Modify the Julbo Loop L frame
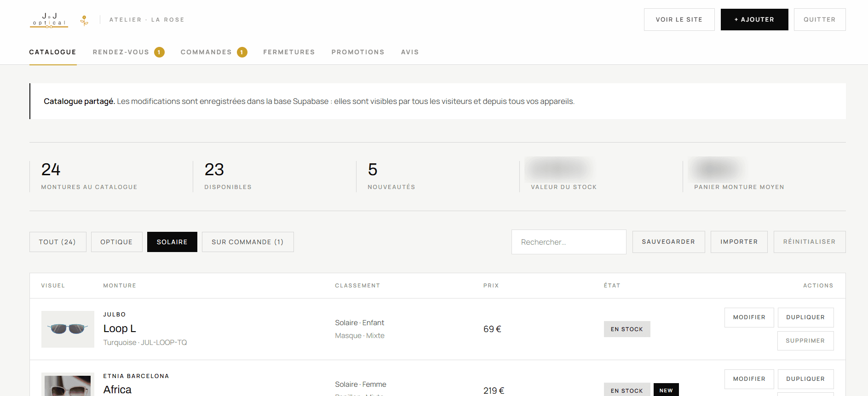The image size is (868, 396). coord(749,317)
